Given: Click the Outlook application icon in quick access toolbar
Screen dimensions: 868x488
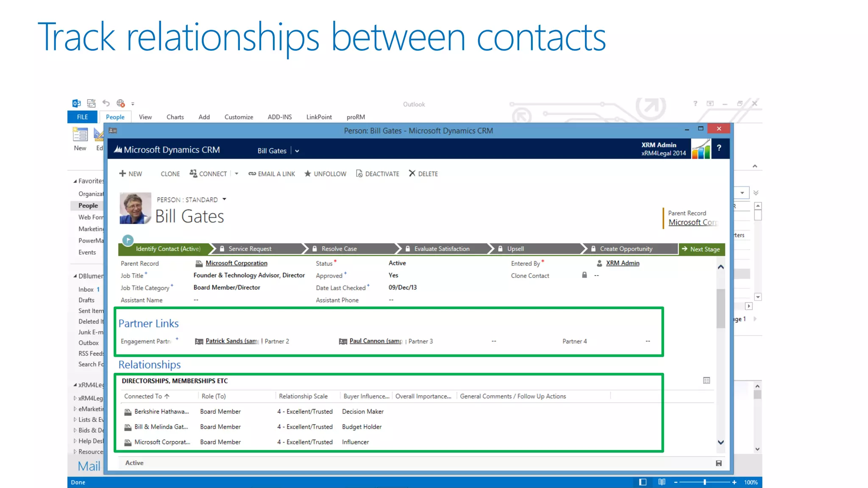Looking at the screenshot, I should click(x=76, y=103).
